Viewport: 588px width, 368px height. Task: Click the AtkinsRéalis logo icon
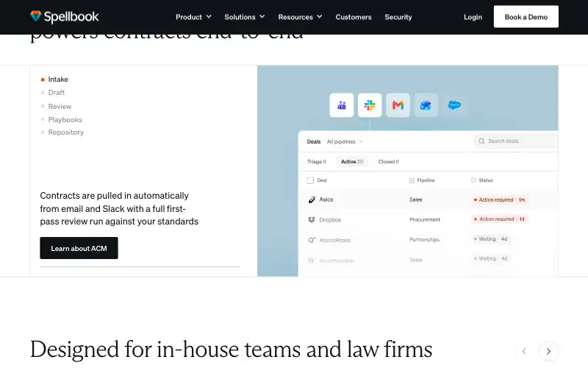click(x=312, y=240)
